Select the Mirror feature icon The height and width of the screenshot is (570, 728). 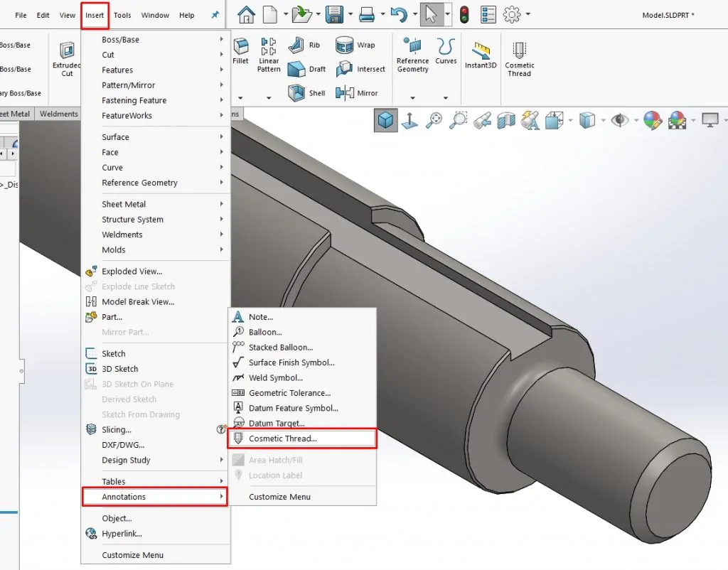point(345,93)
